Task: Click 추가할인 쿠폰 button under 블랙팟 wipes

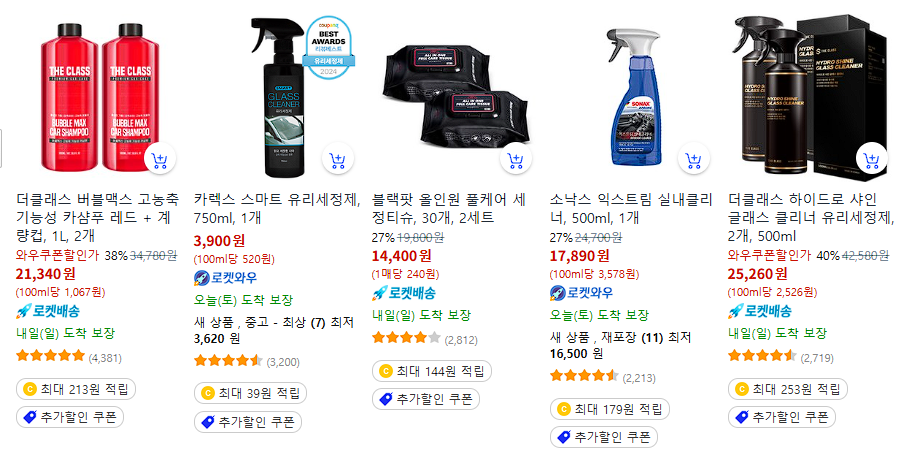Action: pyautogui.click(x=426, y=399)
